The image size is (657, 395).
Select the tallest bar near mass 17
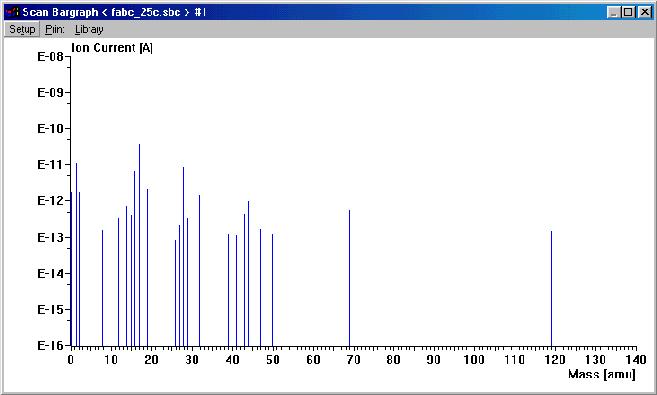click(x=140, y=245)
